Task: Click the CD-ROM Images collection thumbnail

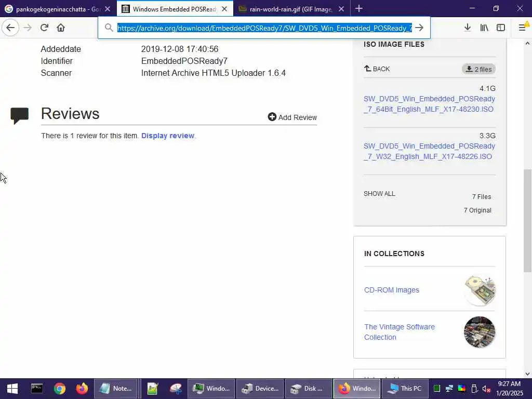Action: click(x=480, y=290)
